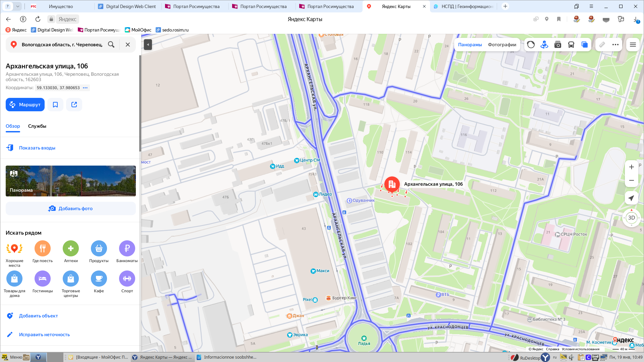644x362 pixels.
Task: Zoom in the map with plus
Action: [631, 167]
